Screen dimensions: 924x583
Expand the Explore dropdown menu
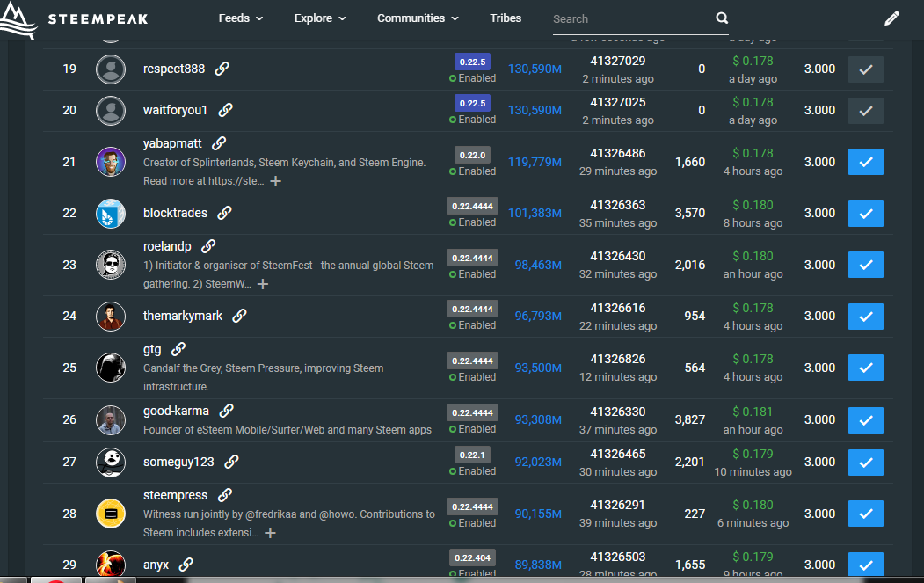click(x=320, y=18)
